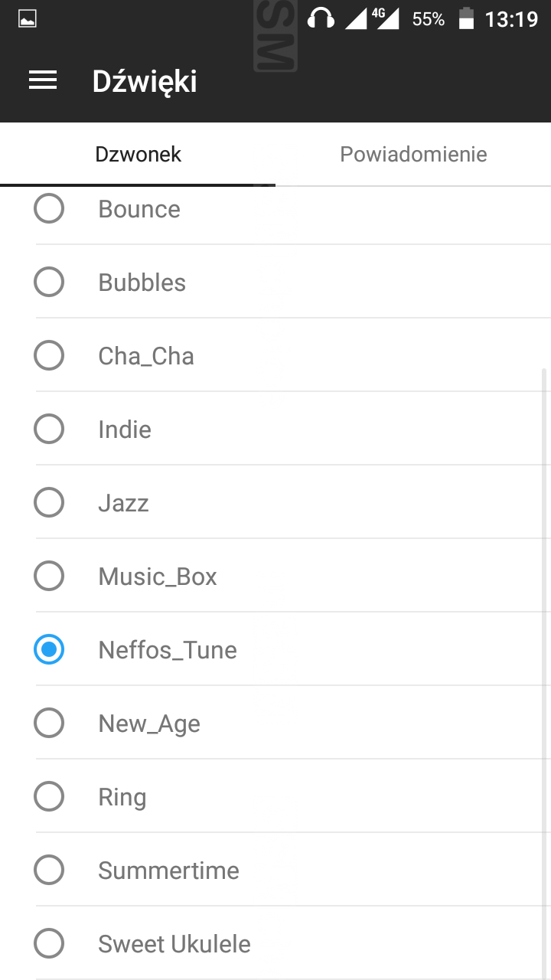The image size is (551, 980).
Task: Switch to the Dzwonek tab
Action: pyautogui.click(x=138, y=154)
